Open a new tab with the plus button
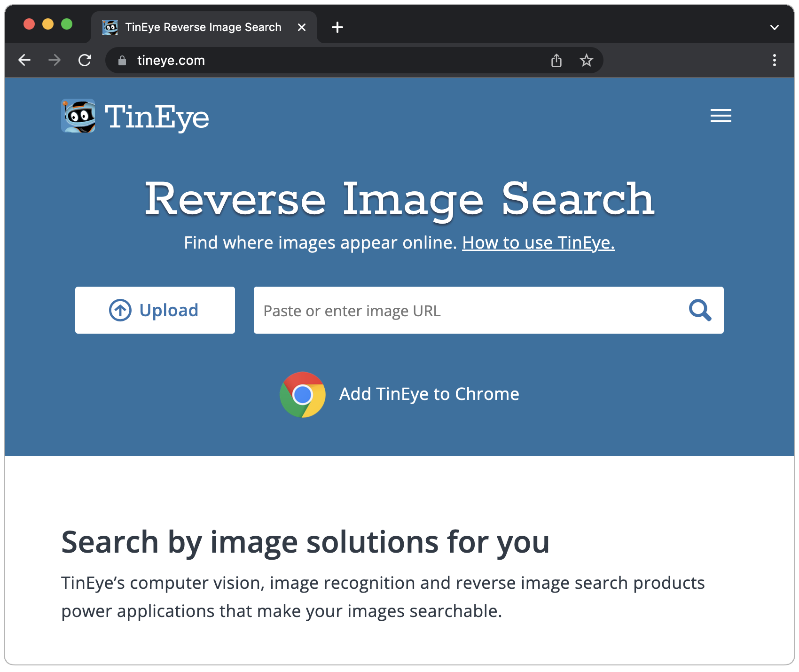 tap(337, 27)
